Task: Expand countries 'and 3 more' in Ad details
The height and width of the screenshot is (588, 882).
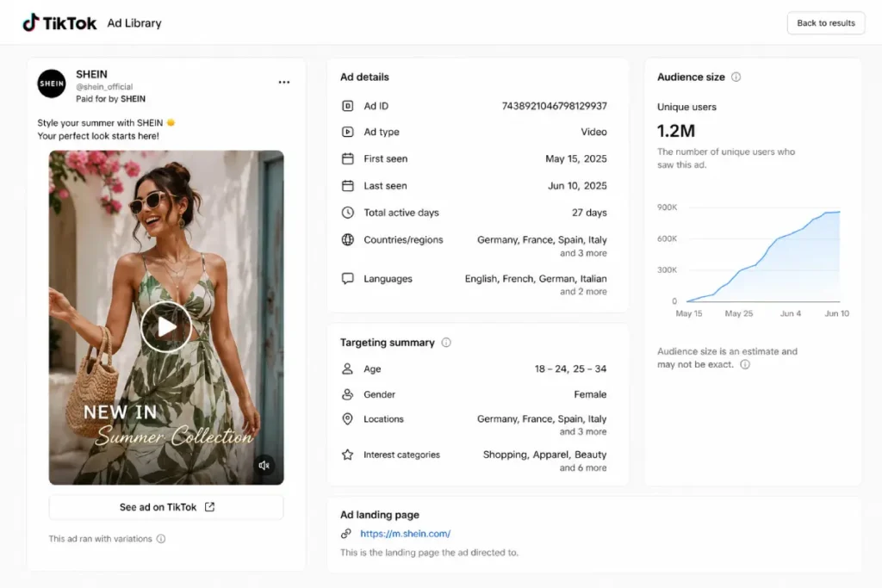Action: [583, 253]
